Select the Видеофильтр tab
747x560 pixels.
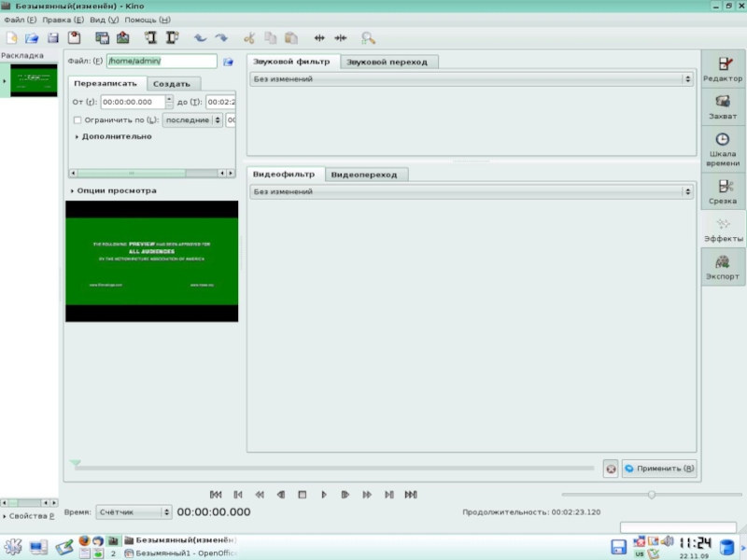click(284, 175)
